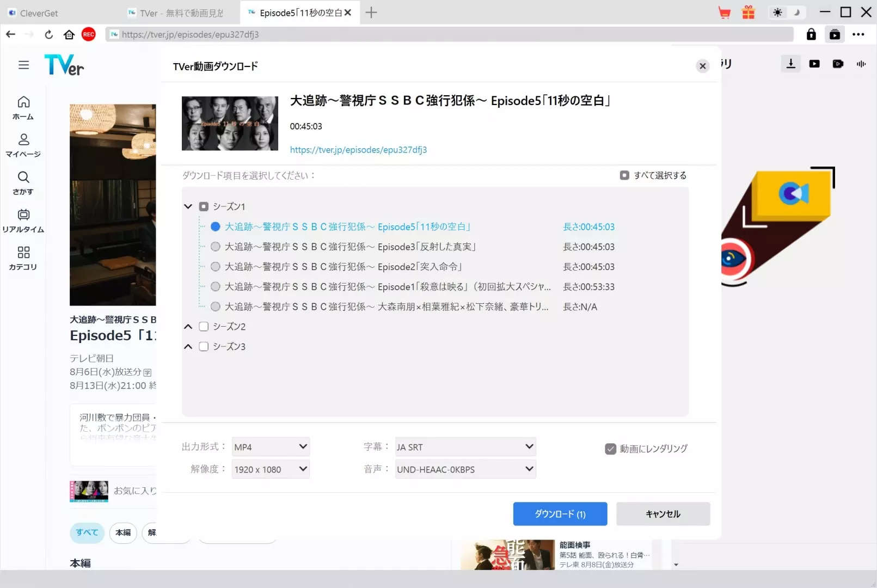
Task: Check the シーズン2 checkbox
Action: click(204, 326)
